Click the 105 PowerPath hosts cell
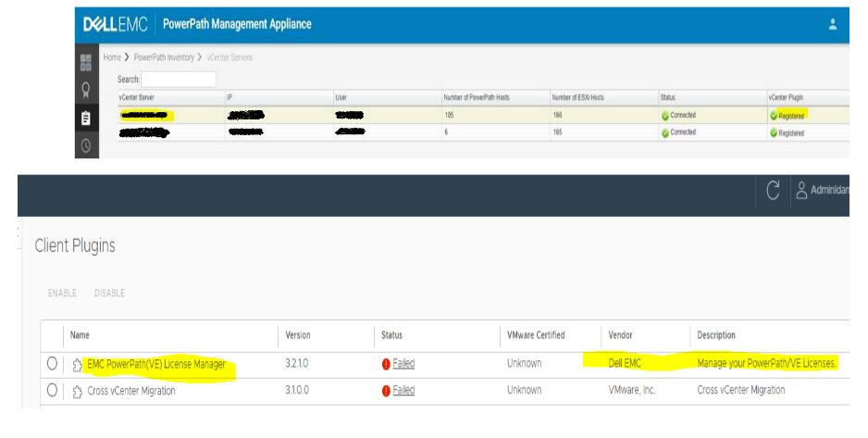This screenshot has height=438, width=868. [x=449, y=115]
